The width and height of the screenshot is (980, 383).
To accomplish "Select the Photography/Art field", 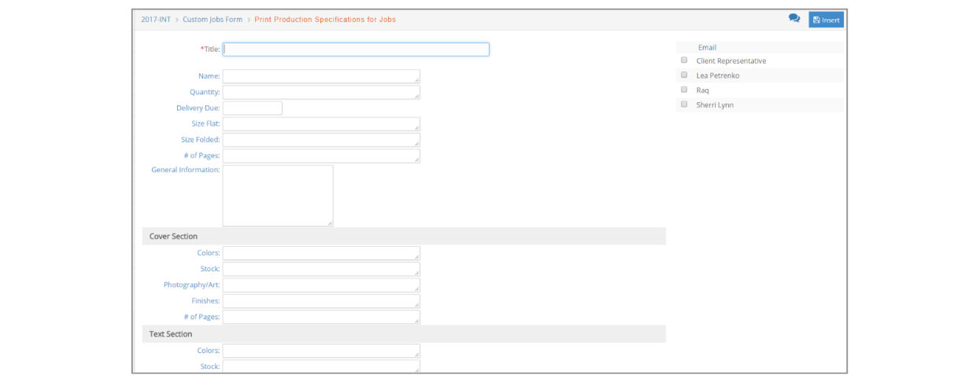I will [321, 285].
